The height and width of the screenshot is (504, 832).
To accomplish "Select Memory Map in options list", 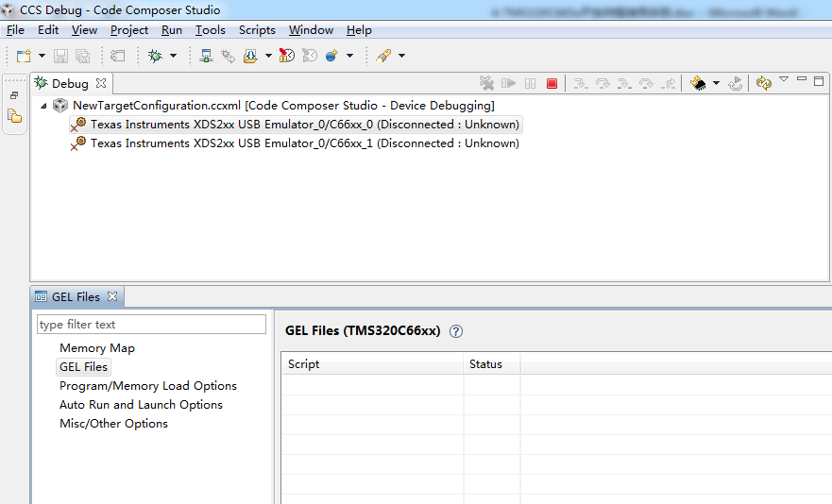I will point(97,348).
